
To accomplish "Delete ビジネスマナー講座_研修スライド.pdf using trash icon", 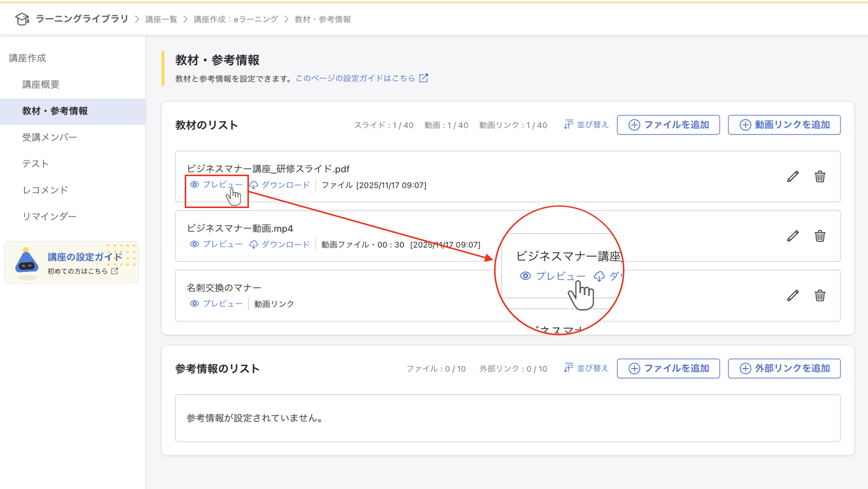I will click(820, 177).
